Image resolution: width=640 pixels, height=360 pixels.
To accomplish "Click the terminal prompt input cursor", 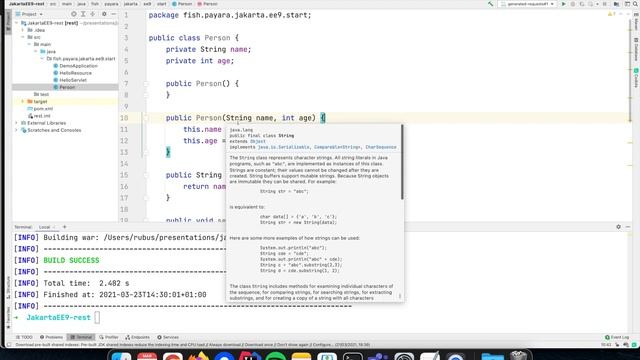I will pos(97,317).
